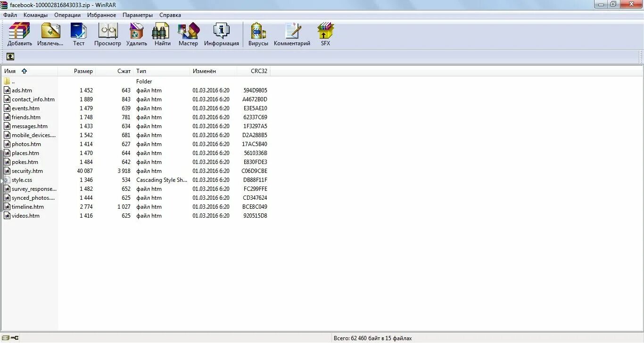The image size is (644, 343).
Task: Select the mobile_devices file name
Action: pos(33,135)
